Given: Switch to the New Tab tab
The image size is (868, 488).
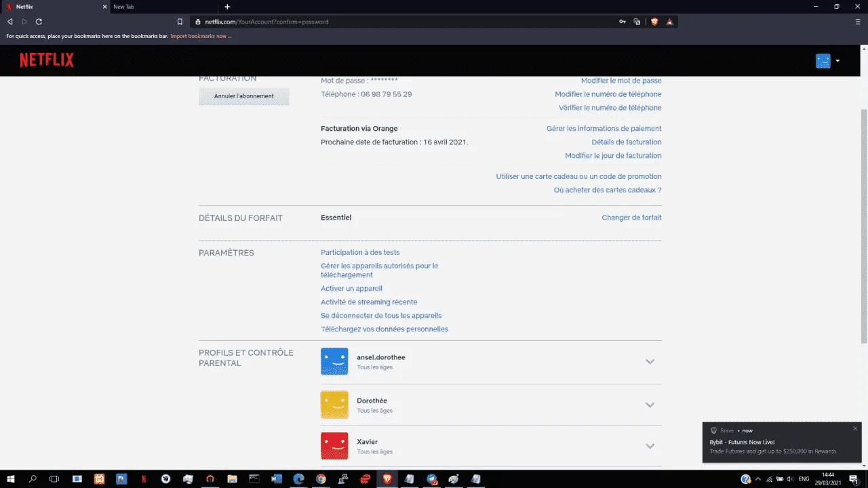Looking at the screenshot, I should (x=163, y=7).
